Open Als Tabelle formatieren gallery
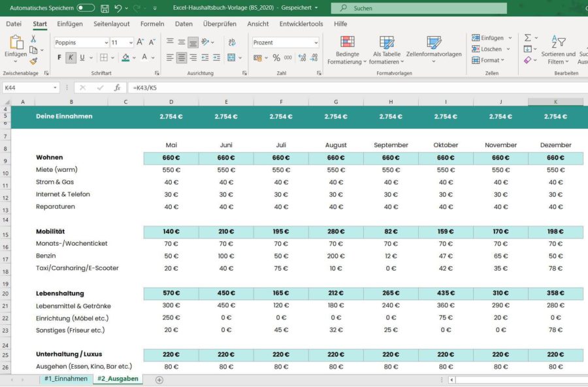Screen dimensions: 588x387 [387, 50]
